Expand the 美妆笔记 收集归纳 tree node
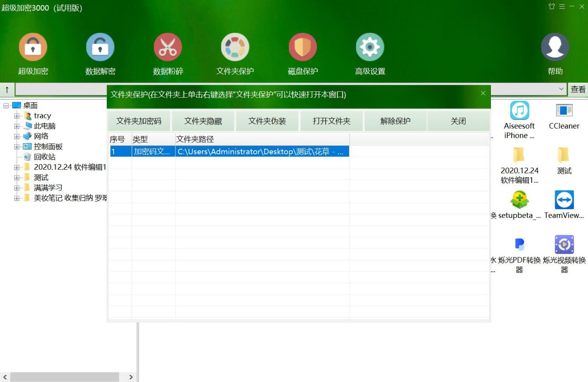 (x=17, y=198)
